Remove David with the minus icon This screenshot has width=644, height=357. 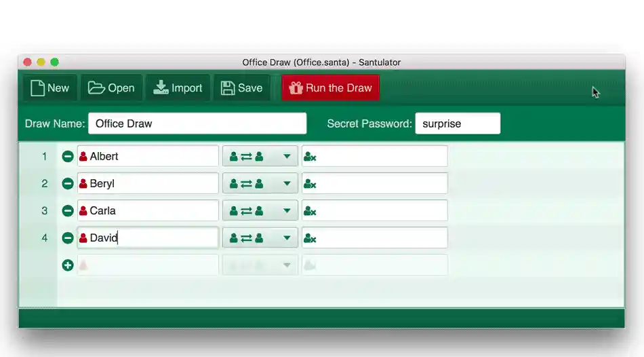point(68,238)
